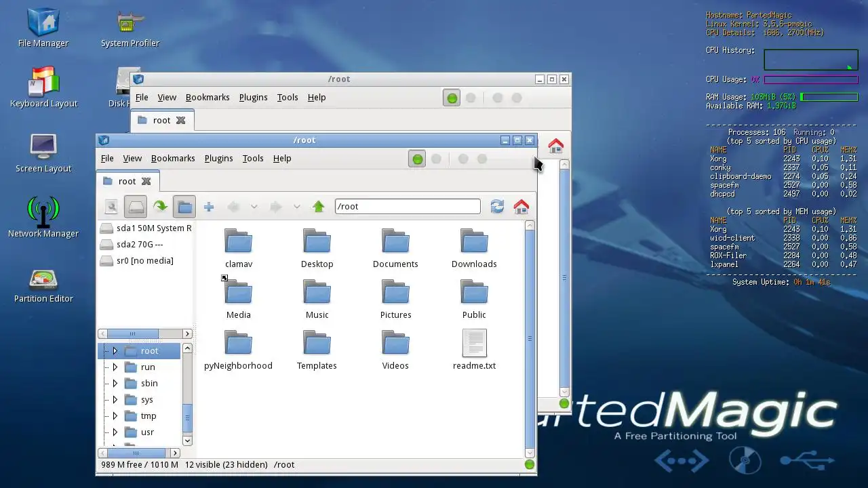868x488 pixels.
Task: Go back with the left arrow icon
Action: coord(233,207)
